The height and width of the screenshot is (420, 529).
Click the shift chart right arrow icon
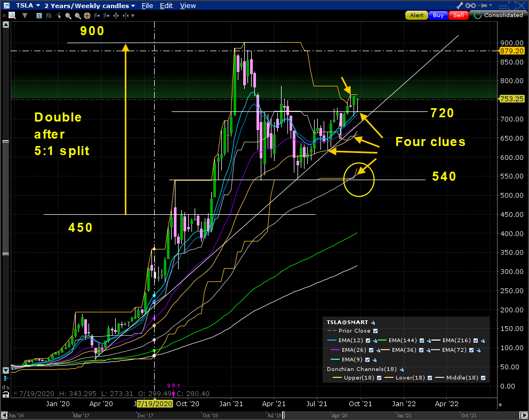97,15
